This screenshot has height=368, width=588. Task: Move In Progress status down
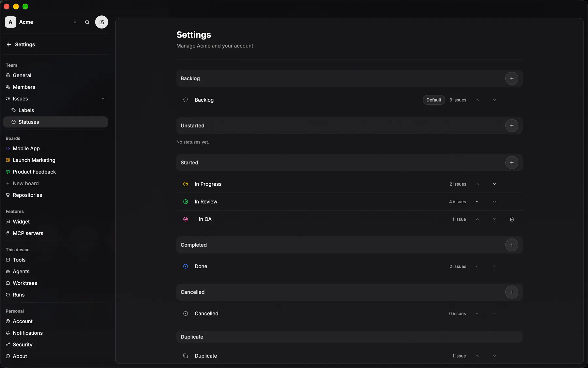pos(494,184)
